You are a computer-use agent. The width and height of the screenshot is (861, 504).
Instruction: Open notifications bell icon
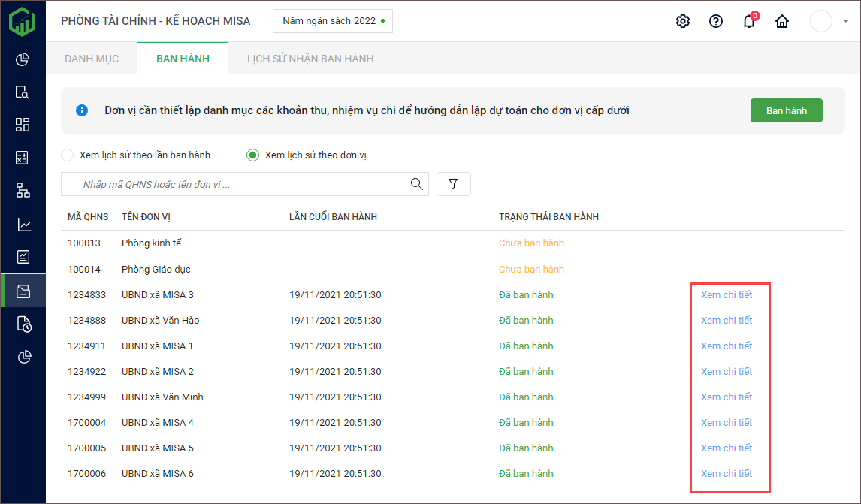[x=749, y=21]
